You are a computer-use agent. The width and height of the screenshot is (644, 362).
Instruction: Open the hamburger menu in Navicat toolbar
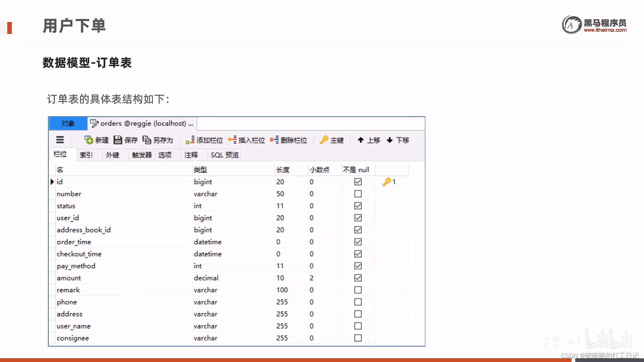point(60,140)
